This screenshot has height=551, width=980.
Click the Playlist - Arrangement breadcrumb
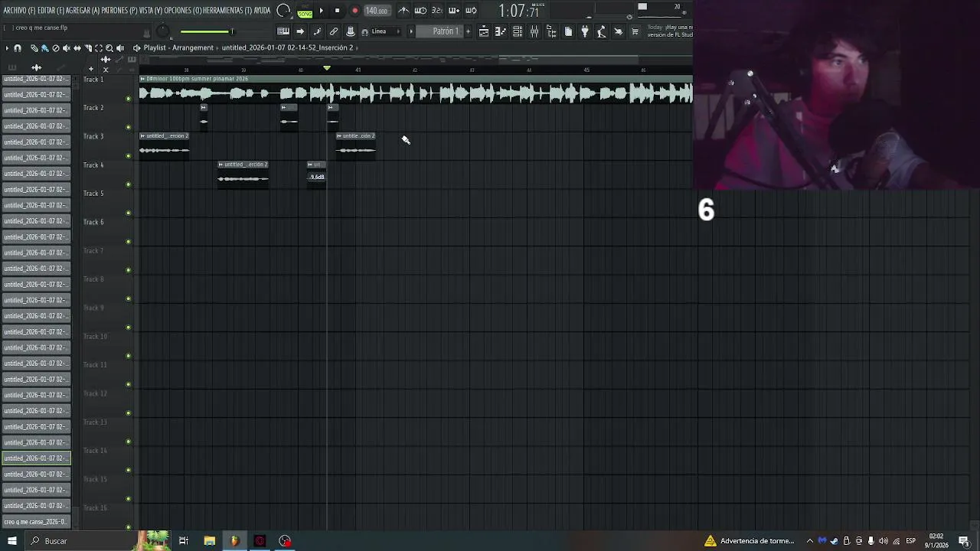[178, 47]
